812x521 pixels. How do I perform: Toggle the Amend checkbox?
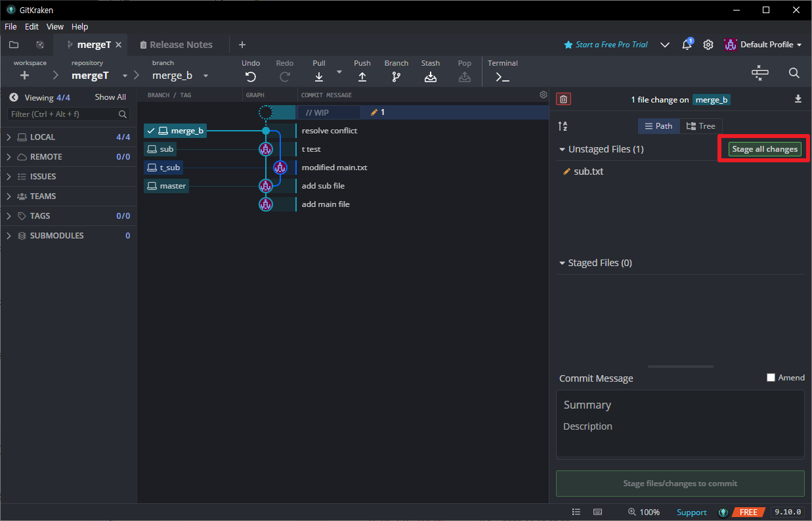(771, 378)
